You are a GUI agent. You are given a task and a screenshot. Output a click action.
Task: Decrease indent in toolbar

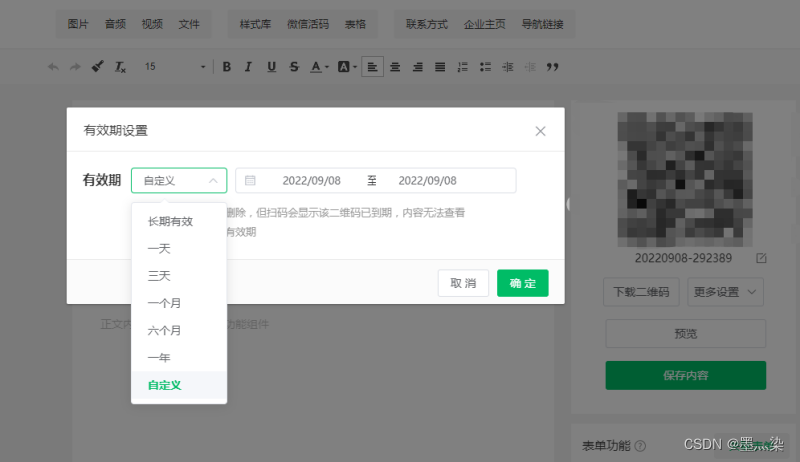530,67
